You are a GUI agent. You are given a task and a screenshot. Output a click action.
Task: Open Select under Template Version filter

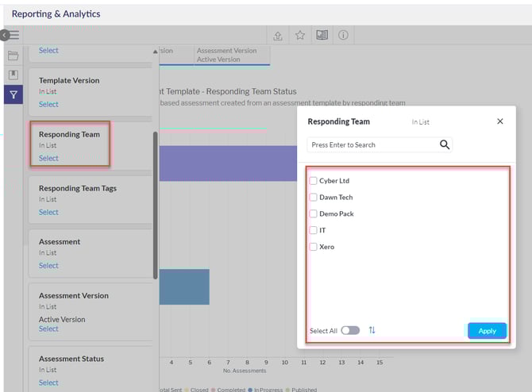click(x=48, y=104)
